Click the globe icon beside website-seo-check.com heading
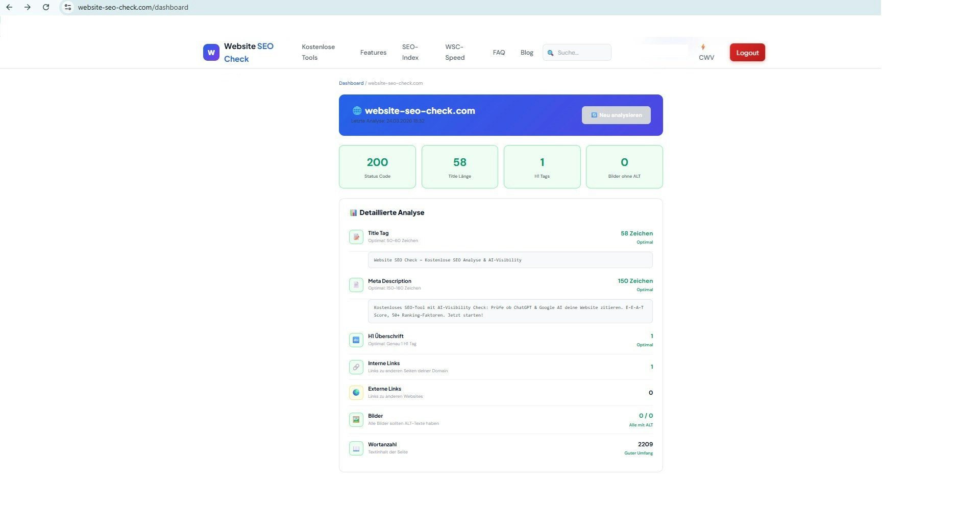This screenshot has height=527, width=980. coord(356,111)
